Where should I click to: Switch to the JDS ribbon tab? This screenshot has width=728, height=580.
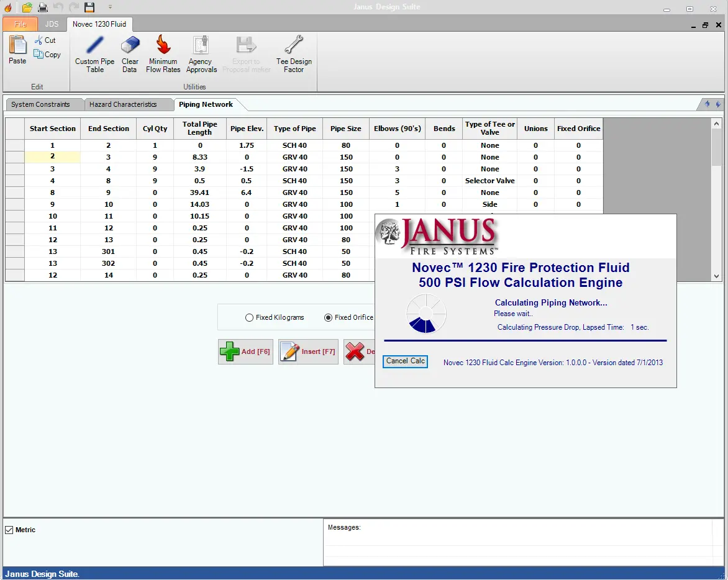52,24
